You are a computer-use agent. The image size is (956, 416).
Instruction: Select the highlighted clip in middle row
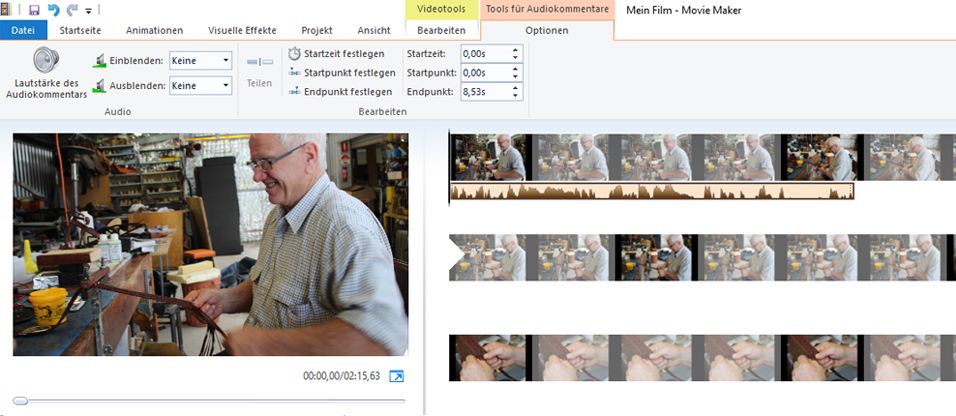[x=657, y=257]
